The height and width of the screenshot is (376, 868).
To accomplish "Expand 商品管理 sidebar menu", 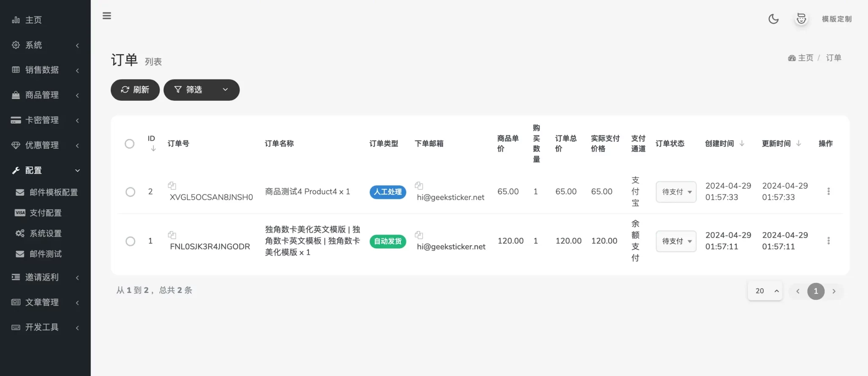I will click(45, 95).
